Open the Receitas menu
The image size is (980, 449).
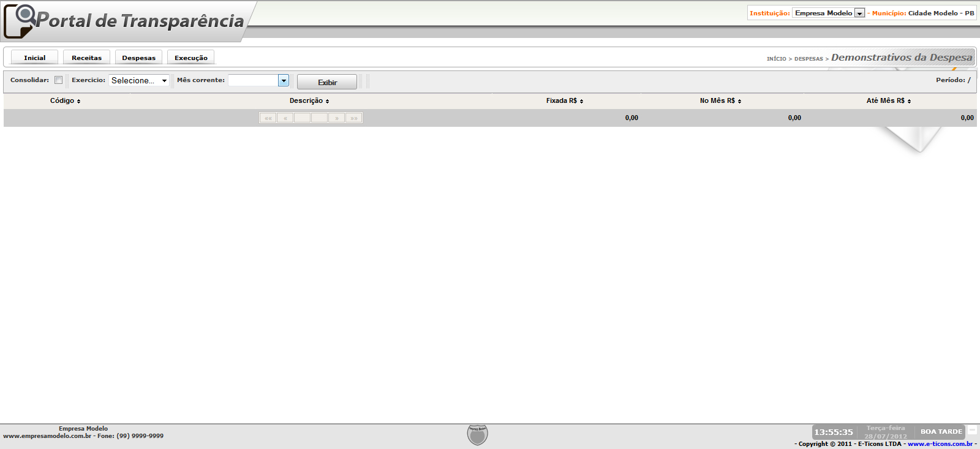click(86, 58)
